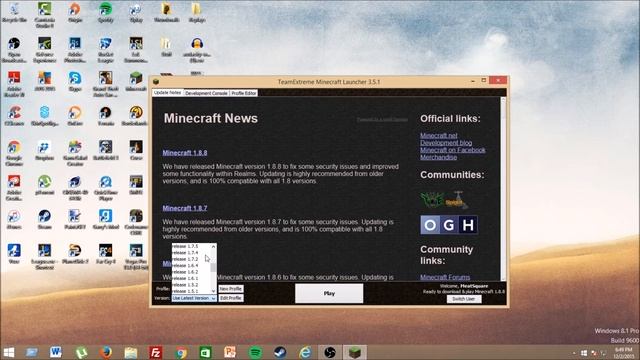Open the Minecraft on Facebook link
The width and height of the screenshot is (640, 360).
coord(453,150)
